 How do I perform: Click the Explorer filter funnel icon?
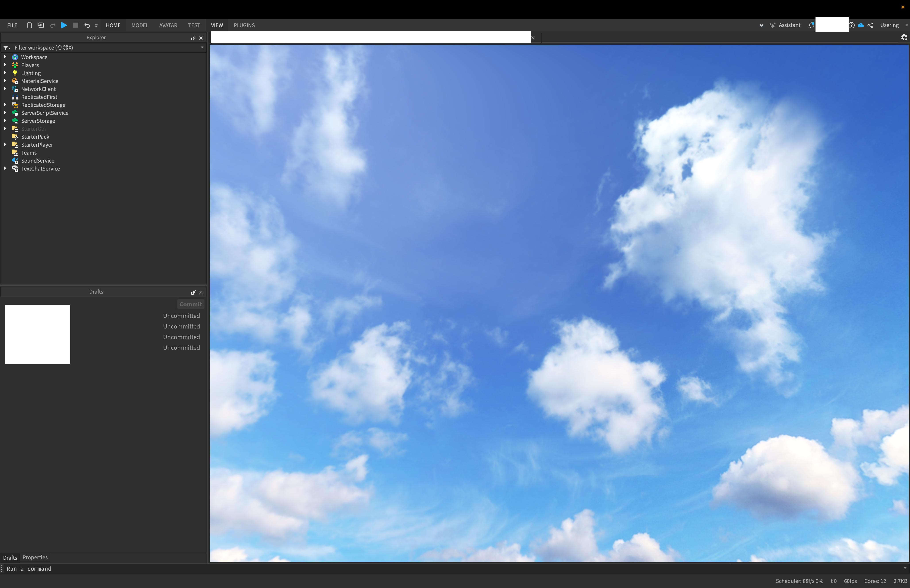tap(6, 48)
